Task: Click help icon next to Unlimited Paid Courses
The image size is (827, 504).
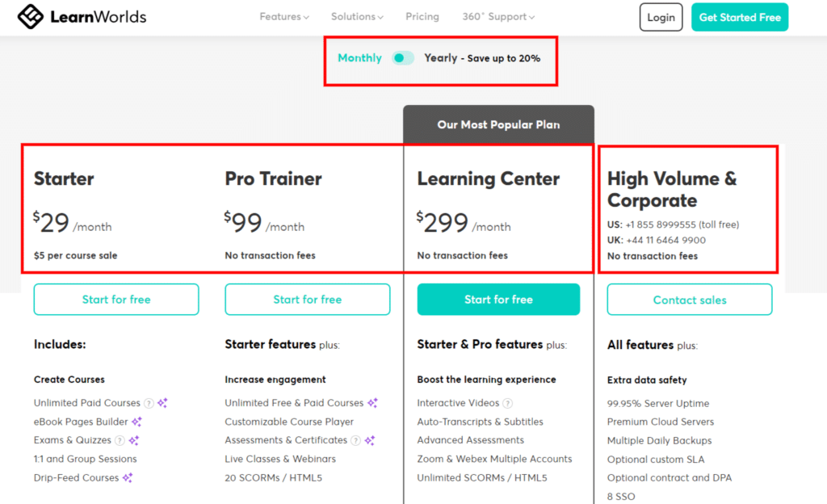Action: pyautogui.click(x=149, y=403)
